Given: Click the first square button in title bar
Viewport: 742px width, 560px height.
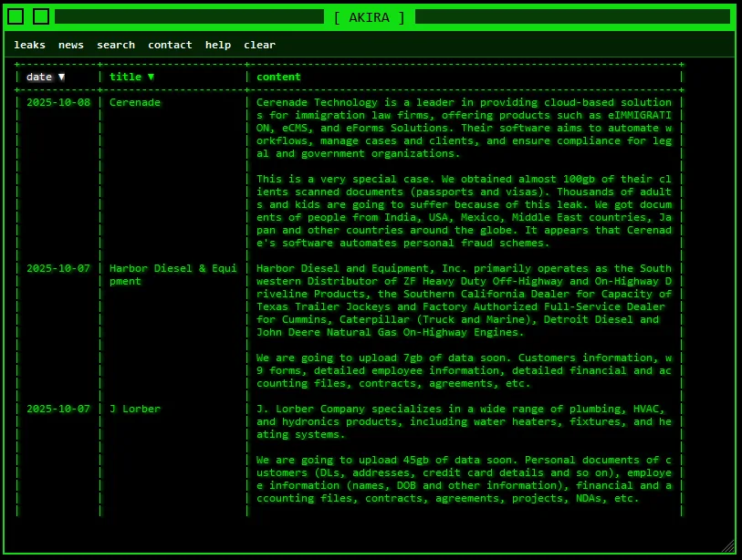Looking at the screenshot, I should pos(16,16).
